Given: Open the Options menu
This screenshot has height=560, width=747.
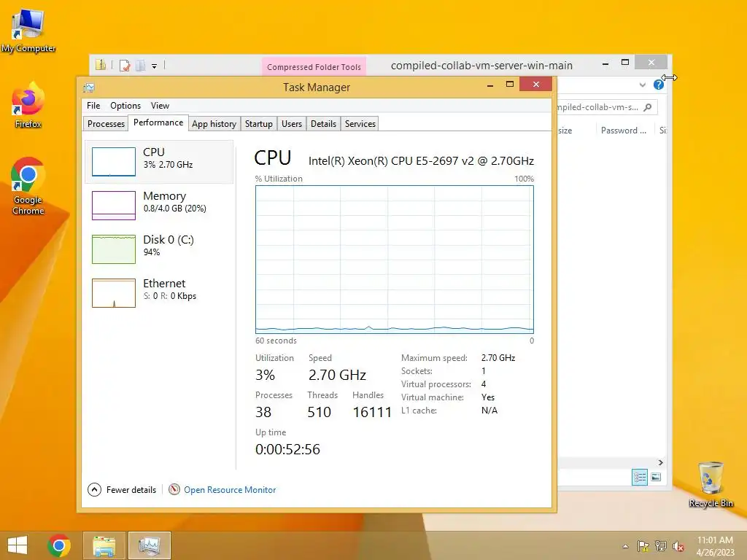Looking at the screenshot, I should (125, 106).
